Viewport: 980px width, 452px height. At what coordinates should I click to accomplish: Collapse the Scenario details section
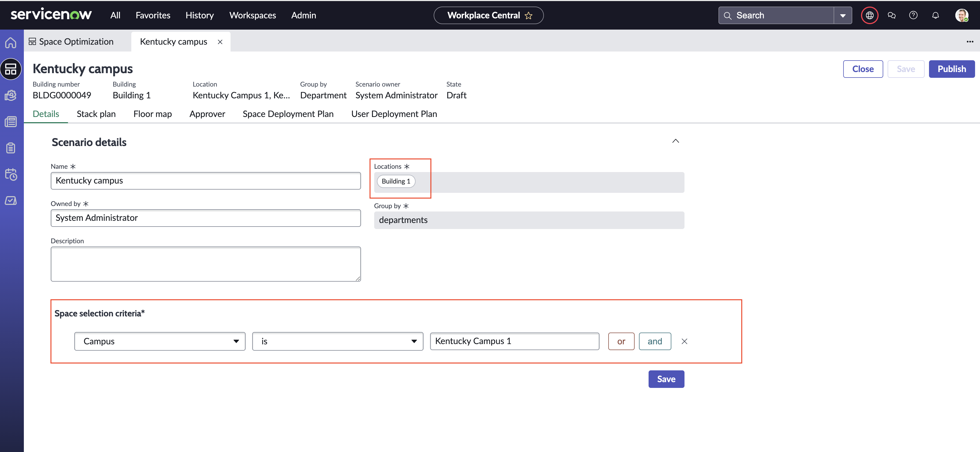[675, 141]
